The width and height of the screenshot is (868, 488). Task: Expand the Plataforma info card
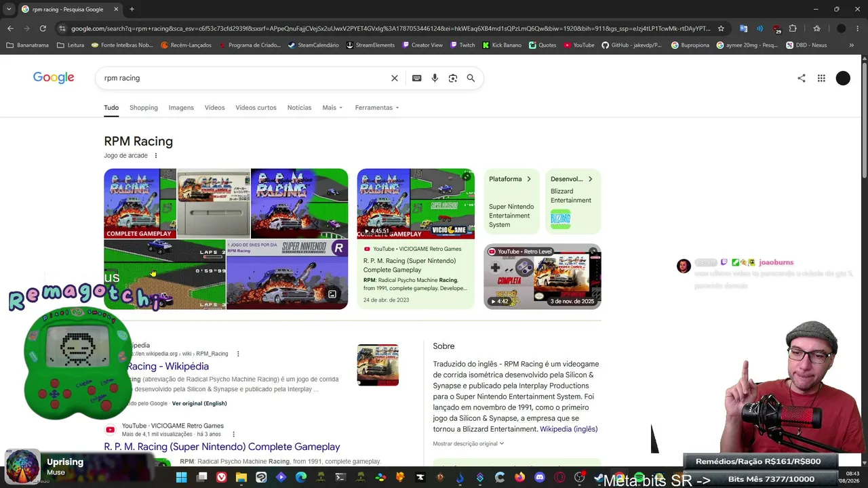tap(511, 201)
